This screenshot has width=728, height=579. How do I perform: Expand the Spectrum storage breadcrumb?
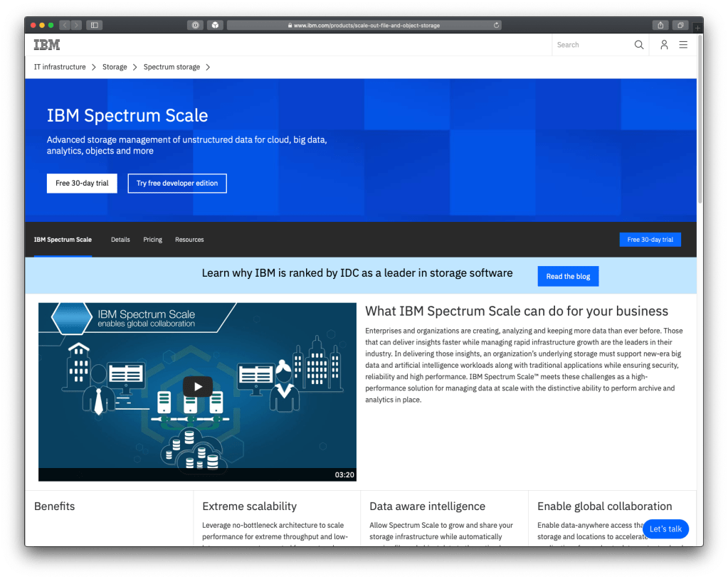[172, 67]
